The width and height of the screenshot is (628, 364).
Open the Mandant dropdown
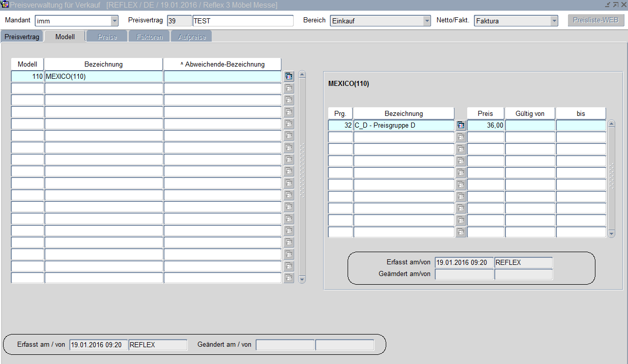pos(115,21)
